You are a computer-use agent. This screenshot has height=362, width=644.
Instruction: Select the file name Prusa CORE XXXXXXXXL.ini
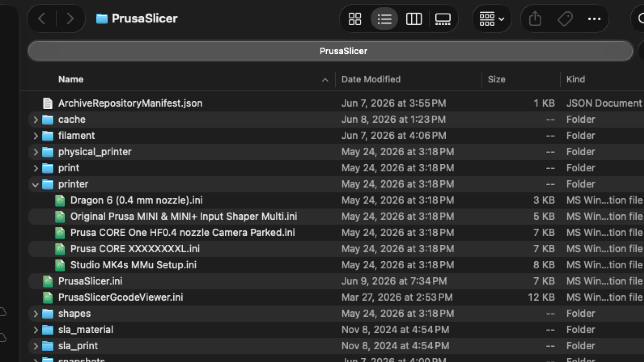point(135,249)
